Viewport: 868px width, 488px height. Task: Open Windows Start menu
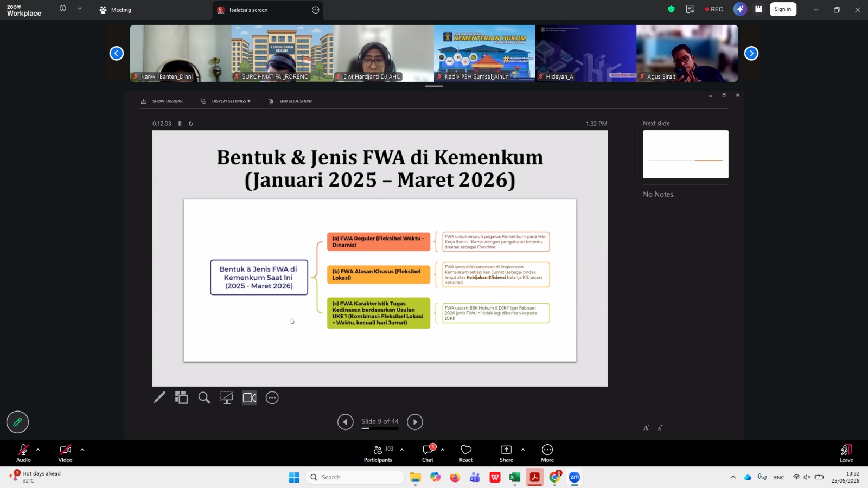pos(294,477)
